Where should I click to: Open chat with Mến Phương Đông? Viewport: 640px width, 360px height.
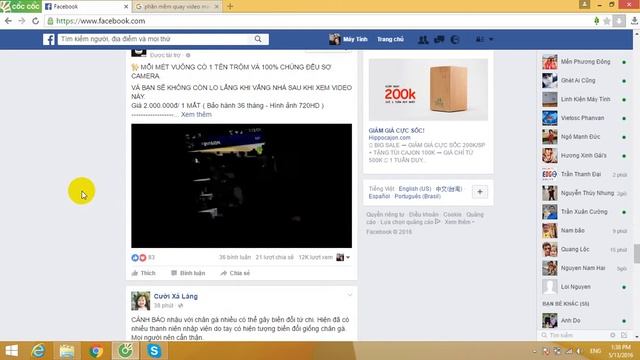coord(585,62)
